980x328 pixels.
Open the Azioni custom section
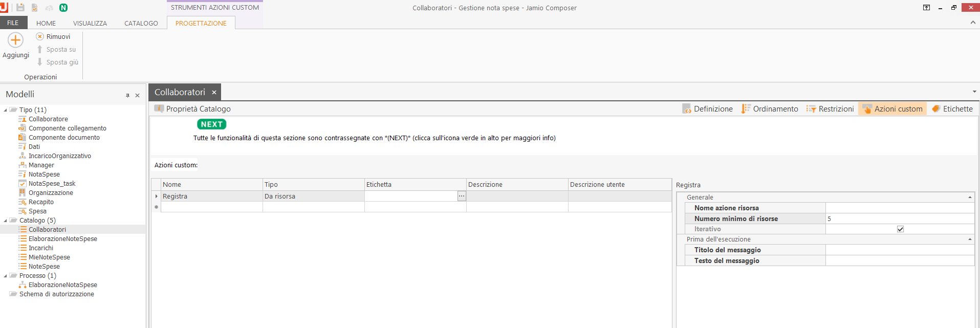pyautogui.click(x=892, y=108)
